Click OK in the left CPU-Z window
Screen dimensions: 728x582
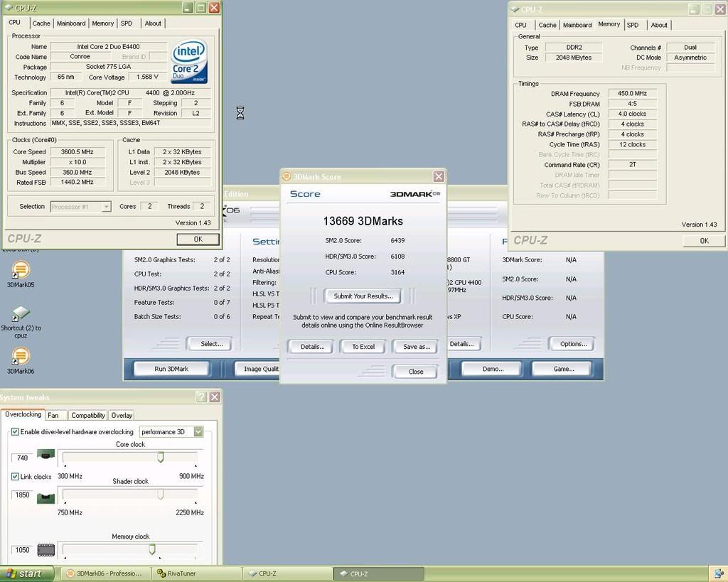(x=198, y=239)
